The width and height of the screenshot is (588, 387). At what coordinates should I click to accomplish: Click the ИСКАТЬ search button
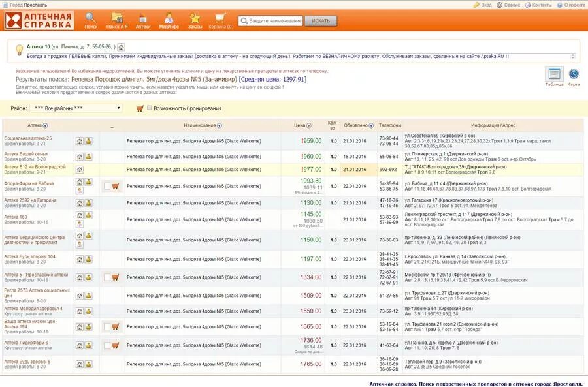(x=321, y=21)
